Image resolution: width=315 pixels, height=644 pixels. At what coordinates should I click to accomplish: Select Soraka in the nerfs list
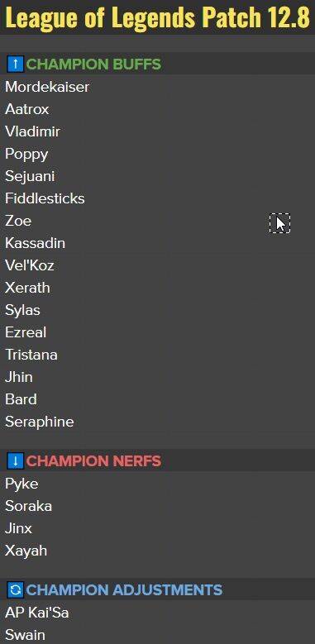(x=28, y=506)
